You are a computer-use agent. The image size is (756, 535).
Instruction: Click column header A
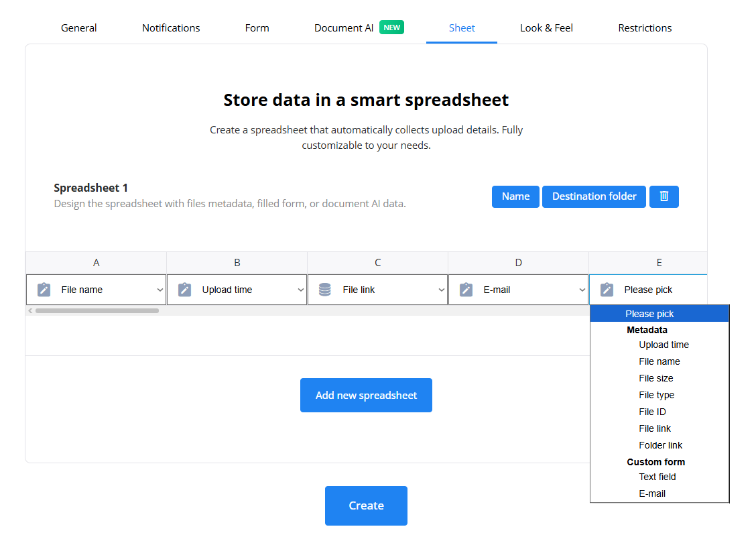tap(96, 262)
